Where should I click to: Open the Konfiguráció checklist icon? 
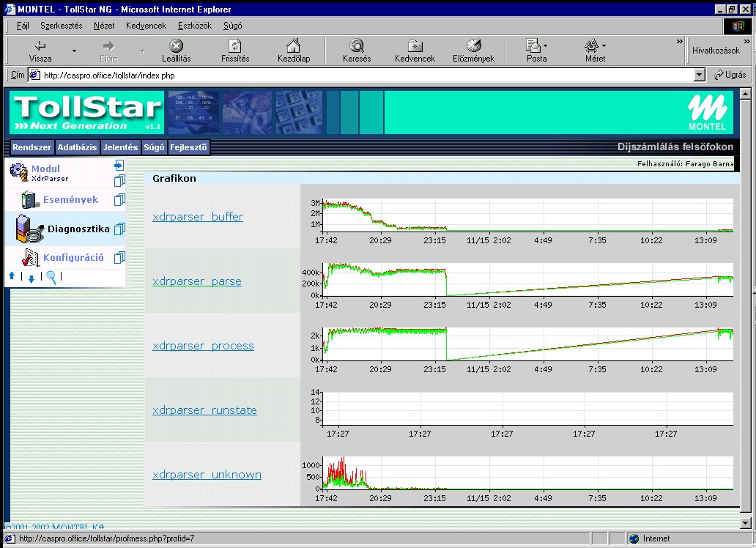click(30, 258)
